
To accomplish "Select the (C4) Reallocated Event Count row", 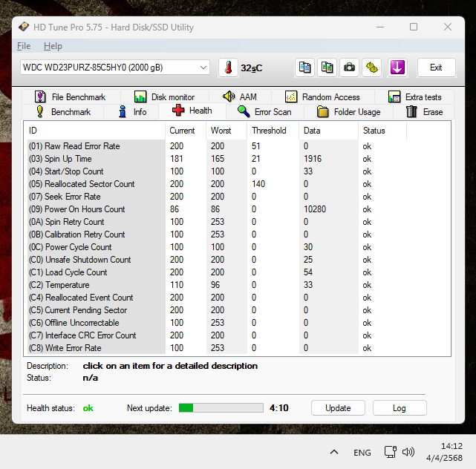I will click(x=217, y=298).
